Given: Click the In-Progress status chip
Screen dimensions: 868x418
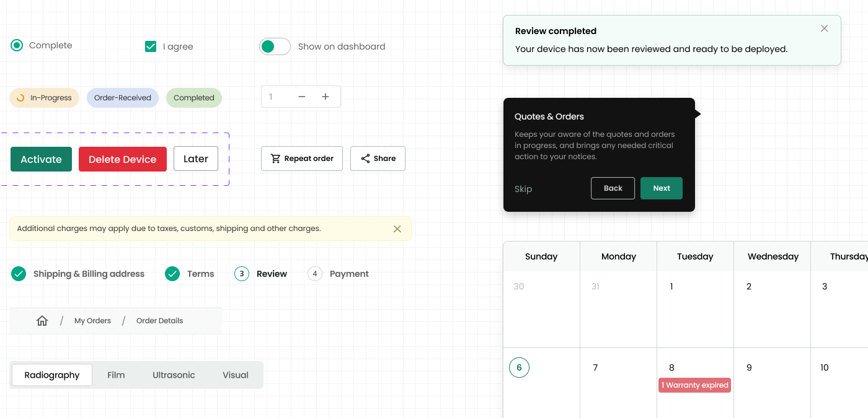Looking at the screenshot, I should [44, 98].
